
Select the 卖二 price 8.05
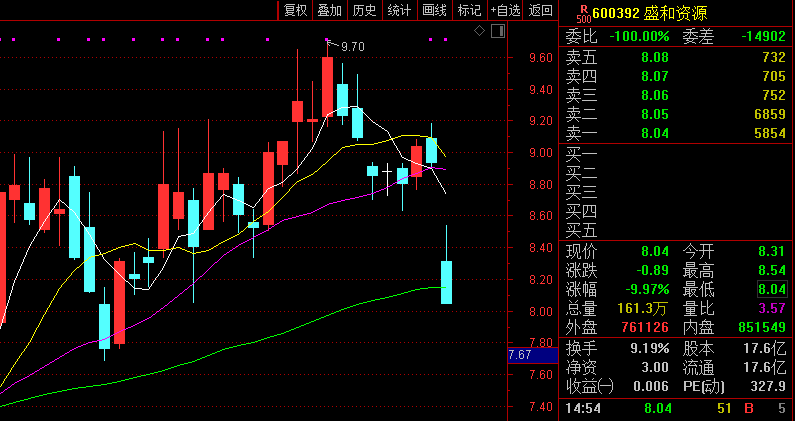tap(655, 114)
